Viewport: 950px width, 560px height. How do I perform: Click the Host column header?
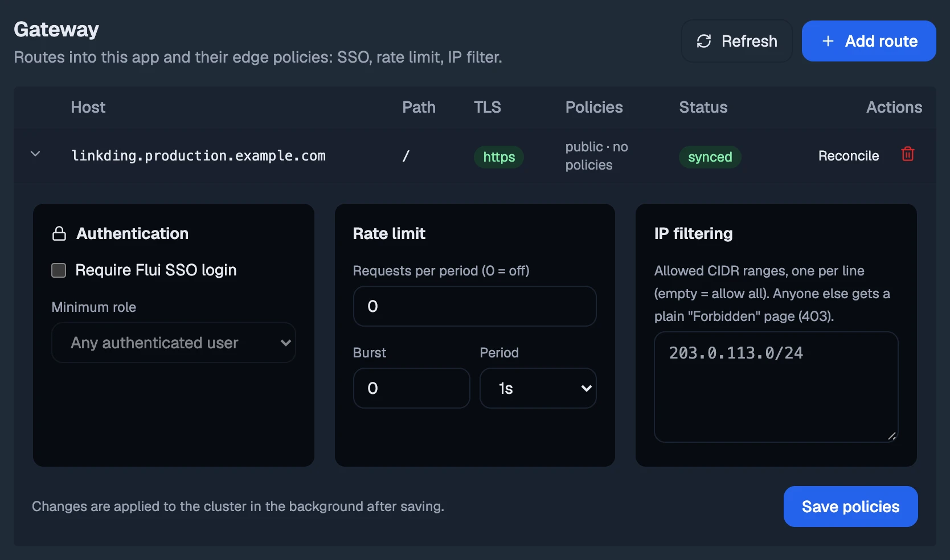pyautogui.click(x=88, y=108)
